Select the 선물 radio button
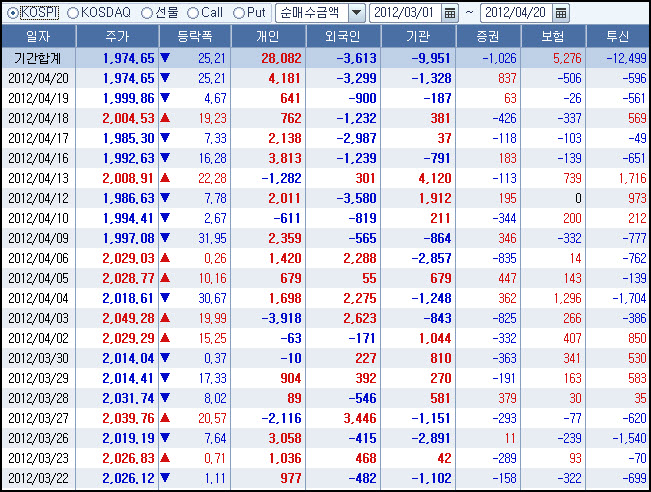This screenshot has width=651, height=492. (147, 13)
